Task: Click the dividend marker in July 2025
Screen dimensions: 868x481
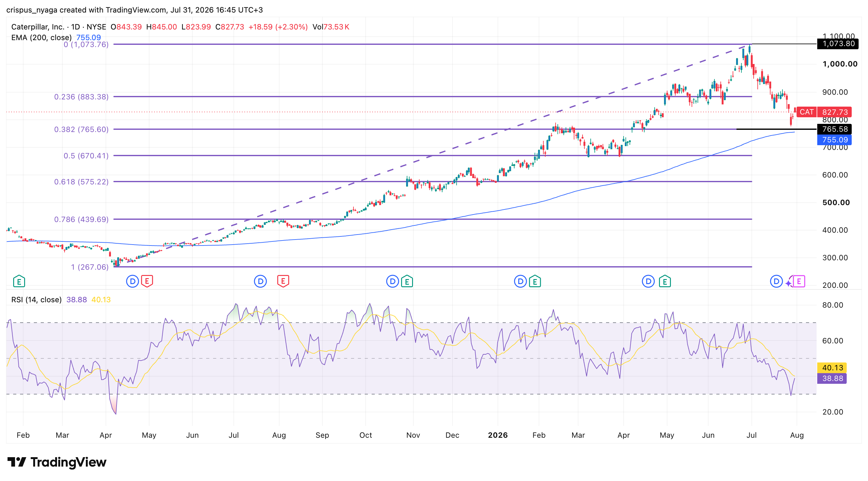Action: (x=260, y=281)
